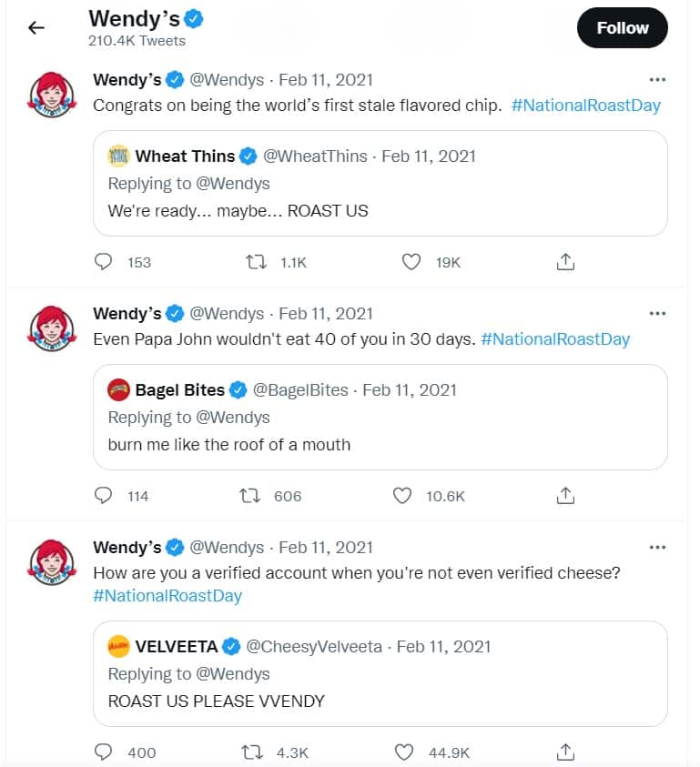Open more options on Papa John tweet
This screenshot has width=700, height=767.
coord(657,313)
